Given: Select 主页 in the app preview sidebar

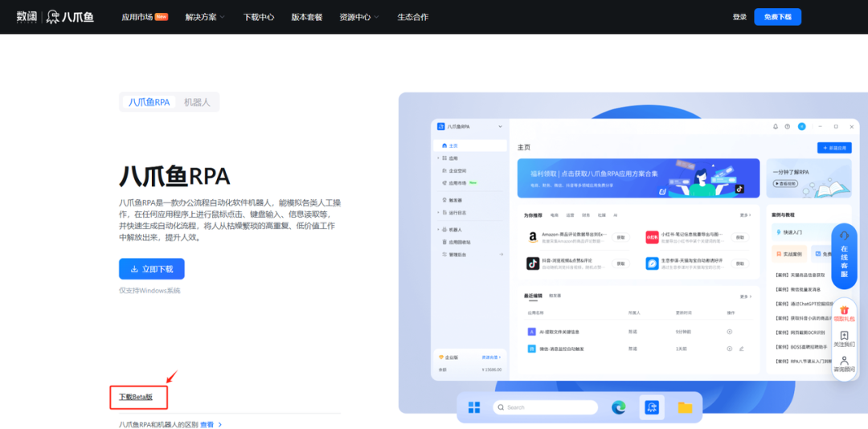Looking at the screenshot, I should coord(470,145).
